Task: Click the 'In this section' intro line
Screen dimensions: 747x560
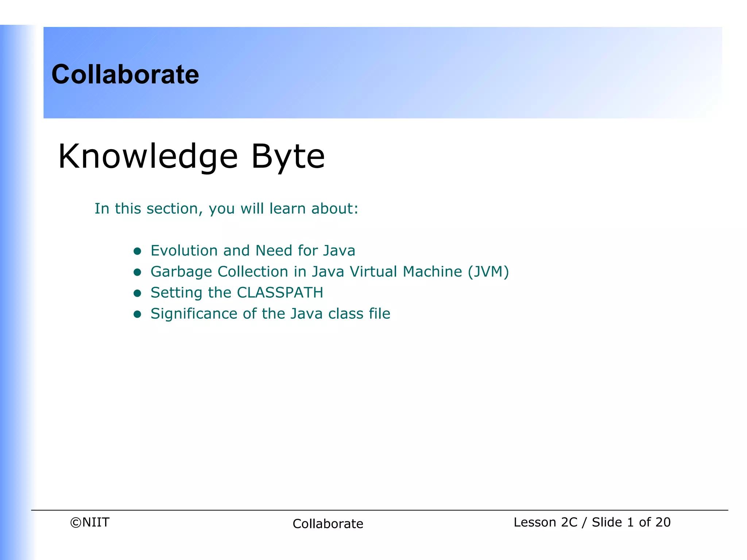Action: 226,209
